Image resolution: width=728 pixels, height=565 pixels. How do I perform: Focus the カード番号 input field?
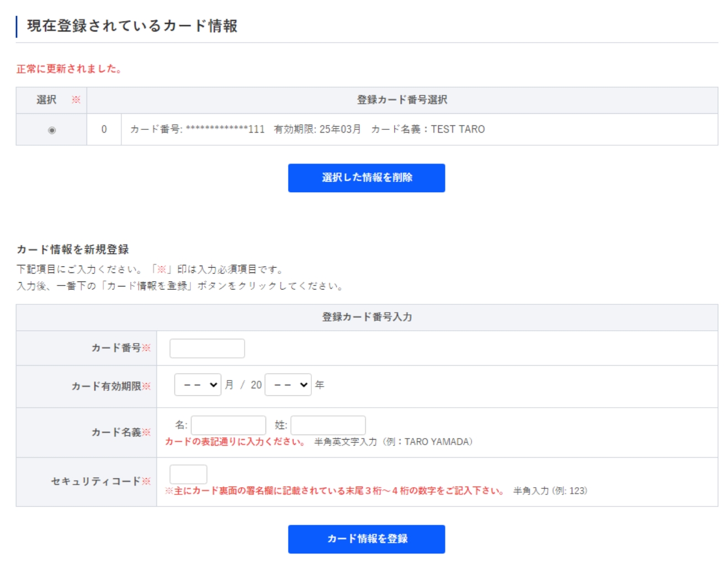tap(207, 348)
